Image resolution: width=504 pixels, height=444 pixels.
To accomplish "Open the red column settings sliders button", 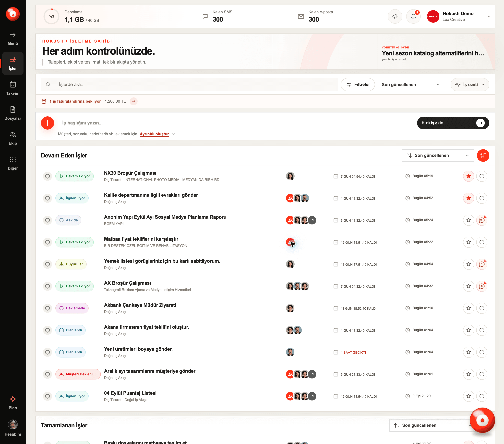I will point(483,155).
